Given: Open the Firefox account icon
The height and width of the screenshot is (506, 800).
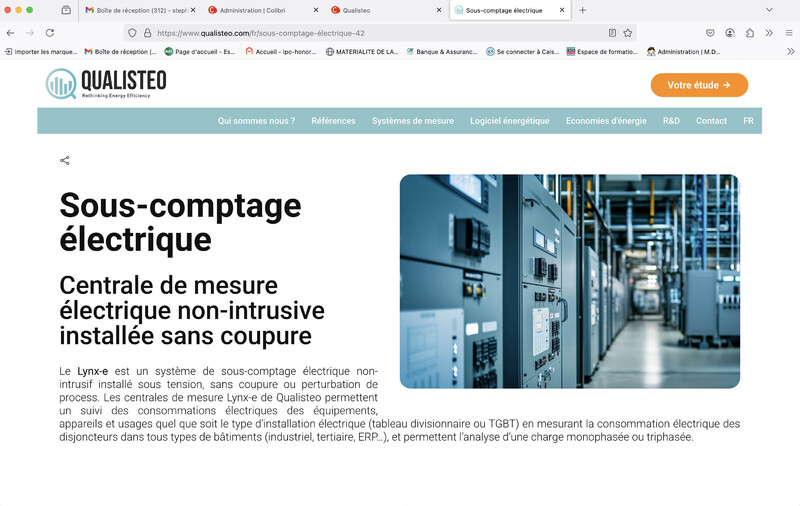Looking at the screenshot, I should [x=730, y=33].
